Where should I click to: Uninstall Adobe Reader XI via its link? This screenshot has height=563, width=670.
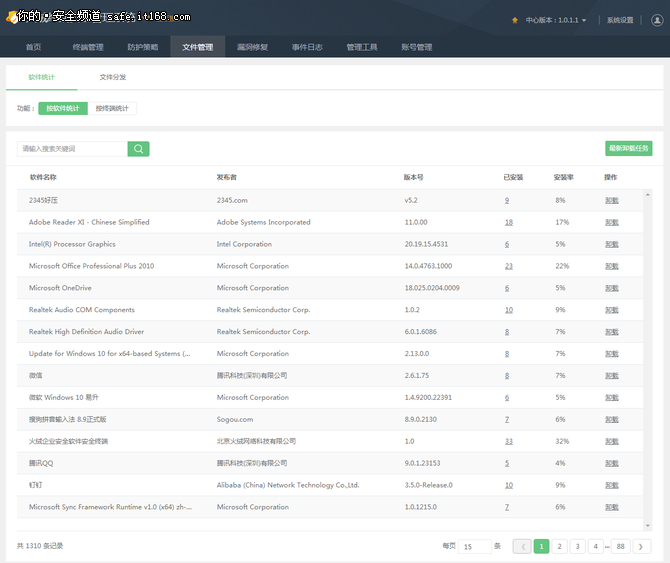click(x=612, y=222)
